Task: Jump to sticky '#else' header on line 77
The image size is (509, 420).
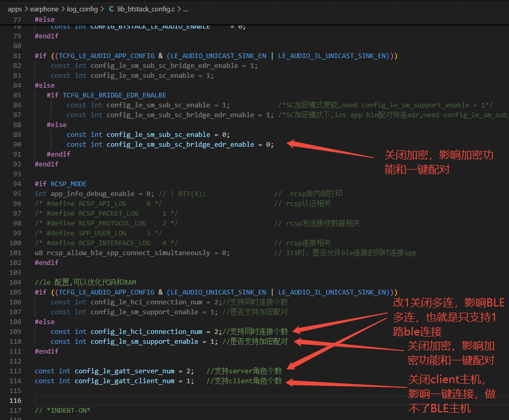Action: (x=45, y=20)
